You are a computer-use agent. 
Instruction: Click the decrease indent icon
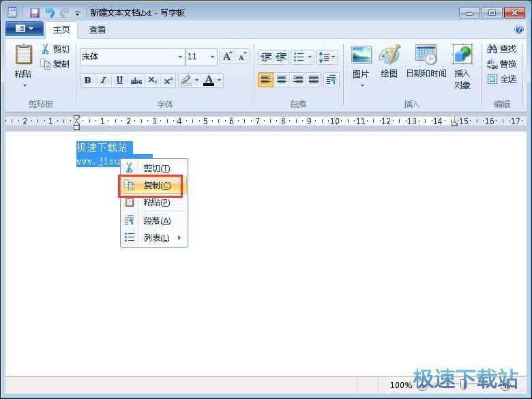pyautogui.click(x=266, y=57)
